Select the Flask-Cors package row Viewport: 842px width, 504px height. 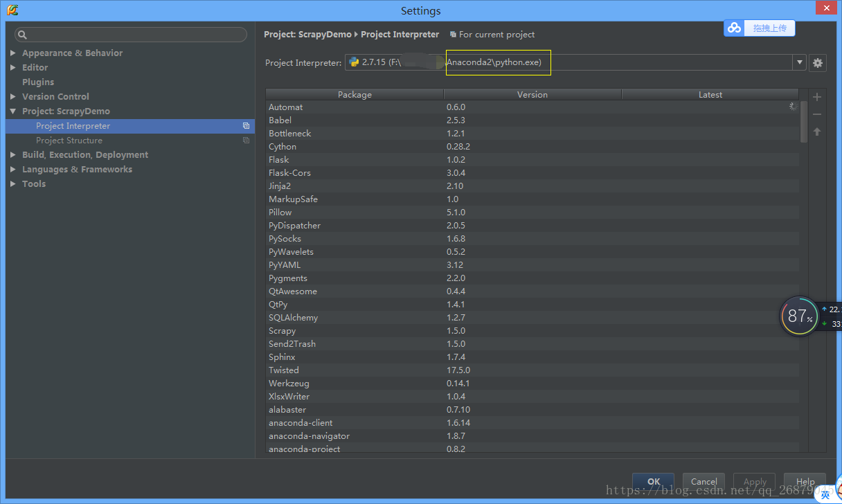[x=532, y=173]
